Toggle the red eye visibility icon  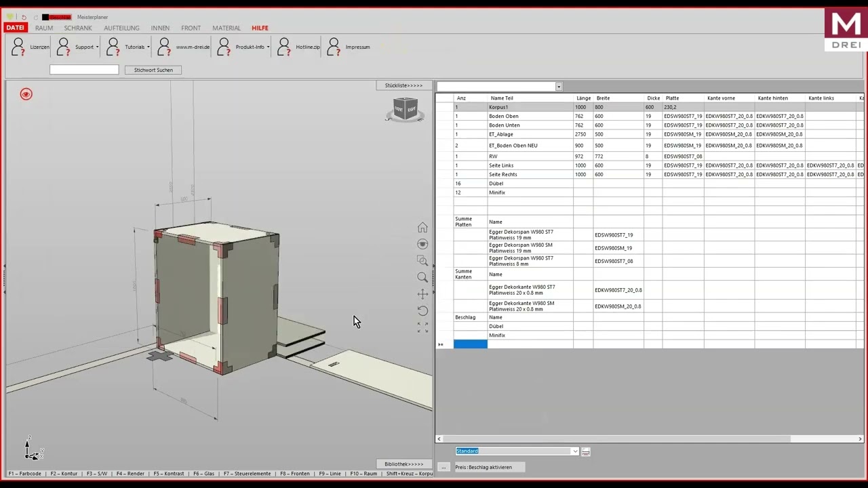point(26,94)
